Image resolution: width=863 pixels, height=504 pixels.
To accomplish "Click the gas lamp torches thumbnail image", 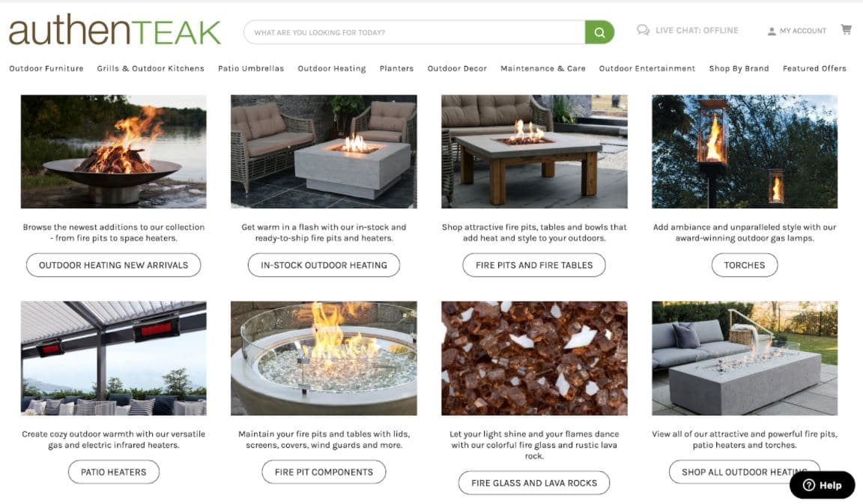I will coord(745,151).
